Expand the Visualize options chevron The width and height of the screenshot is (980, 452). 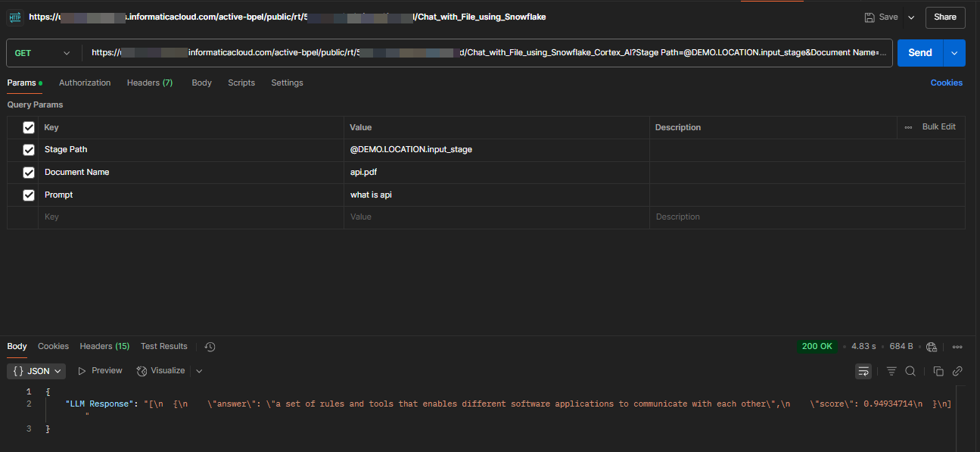point(199,371)
